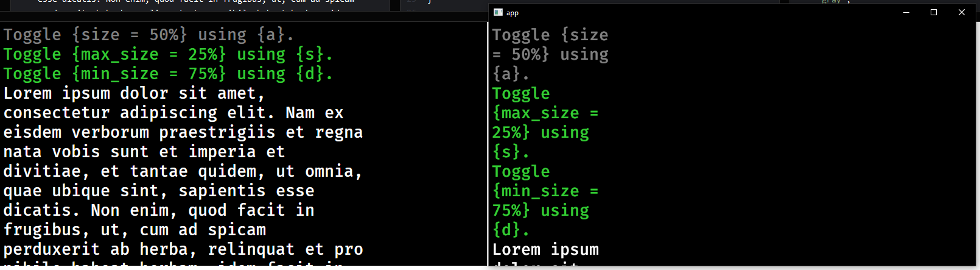Minimize the app window
Screen dimensions: 980x270
(x=906, y=12)
